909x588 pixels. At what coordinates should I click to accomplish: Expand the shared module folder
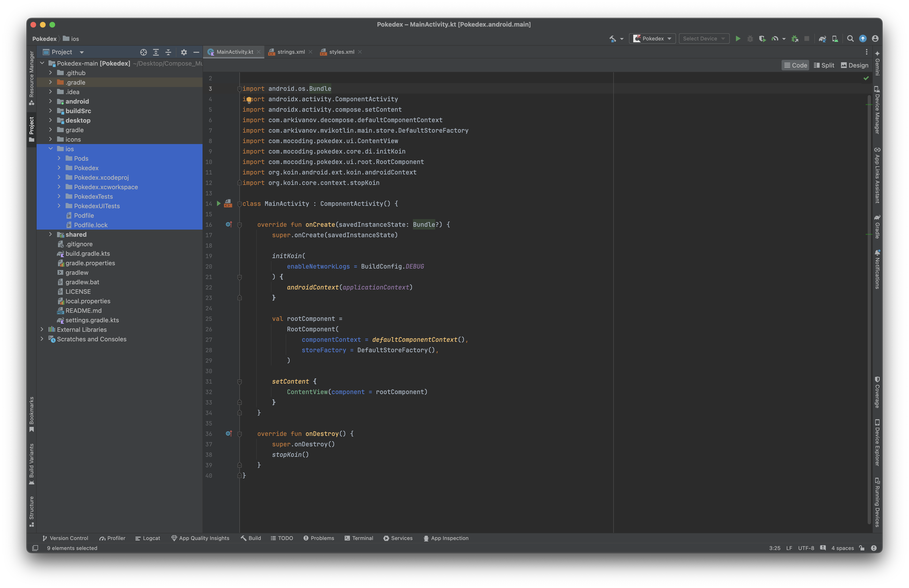[50, 234]
